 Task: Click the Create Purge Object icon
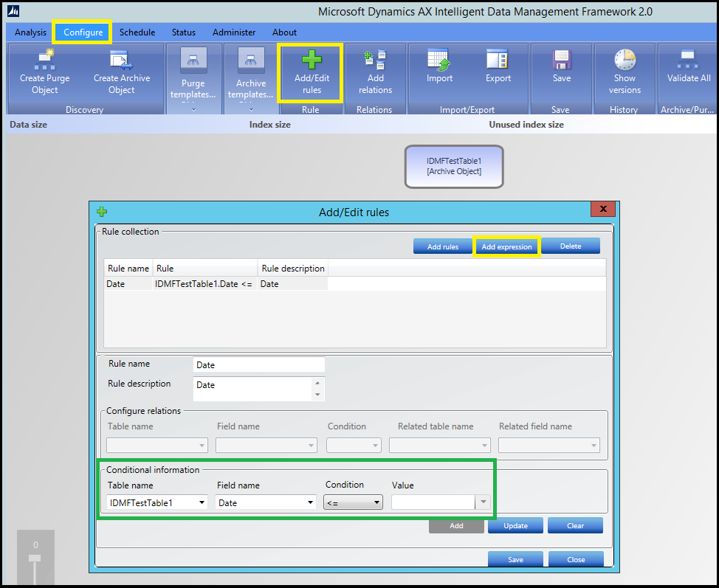(44, 60)
